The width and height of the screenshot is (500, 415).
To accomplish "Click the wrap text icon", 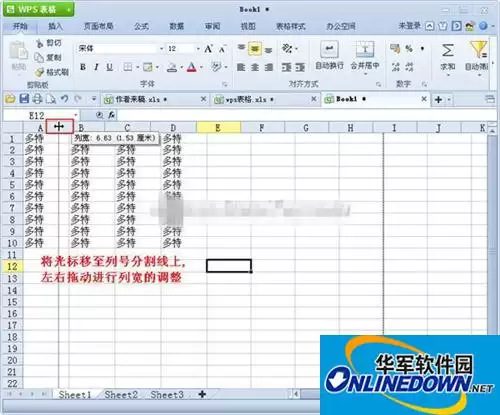I will [x=329, y=50].
